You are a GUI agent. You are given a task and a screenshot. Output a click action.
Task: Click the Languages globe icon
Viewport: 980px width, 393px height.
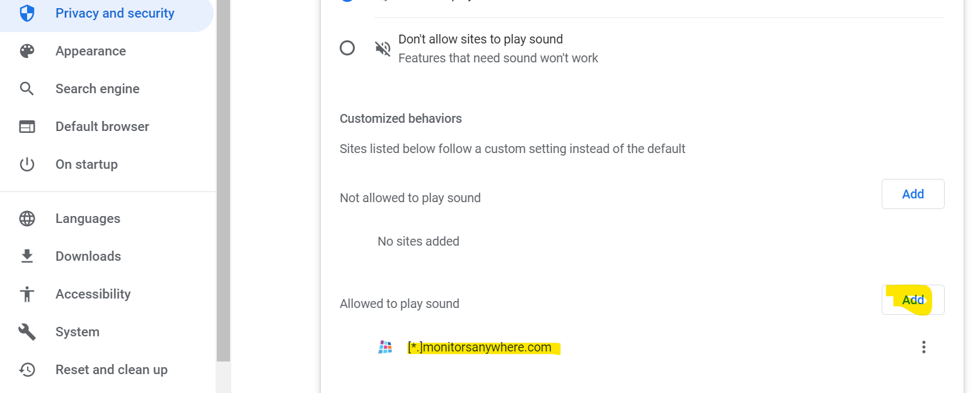tap(26, 218)
